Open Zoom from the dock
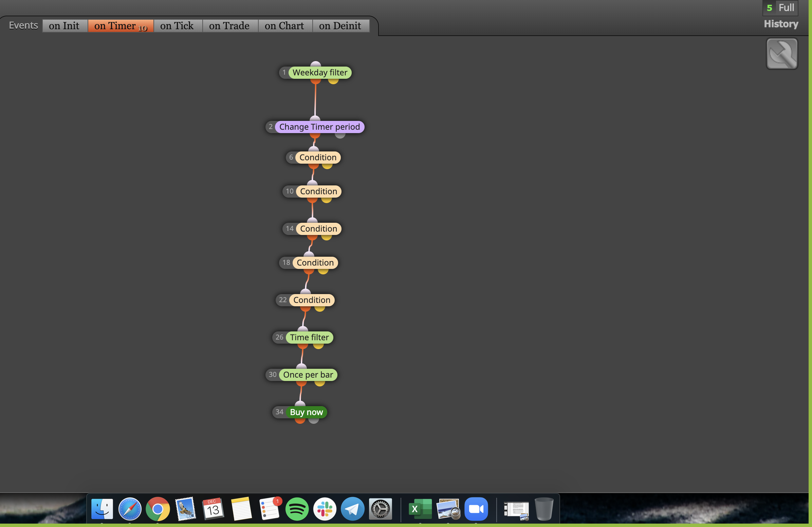Screen dimensions: 812x527 (x=476, y=509)
